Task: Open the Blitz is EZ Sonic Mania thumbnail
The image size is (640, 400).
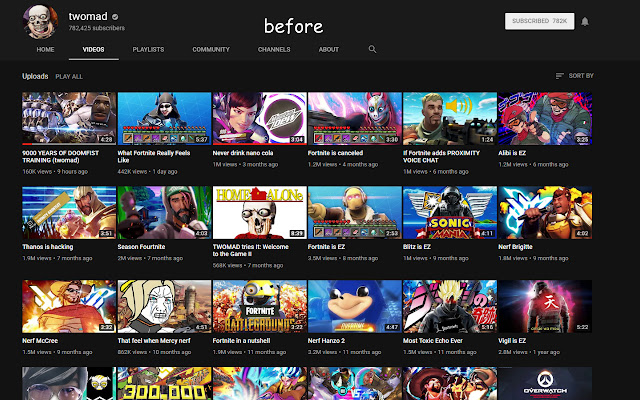Action: (450, 213)
